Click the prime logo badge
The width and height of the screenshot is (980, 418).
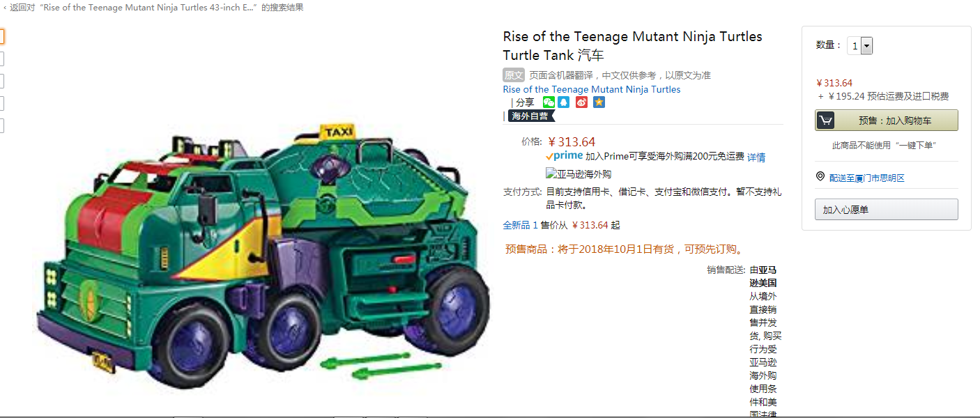565,156
